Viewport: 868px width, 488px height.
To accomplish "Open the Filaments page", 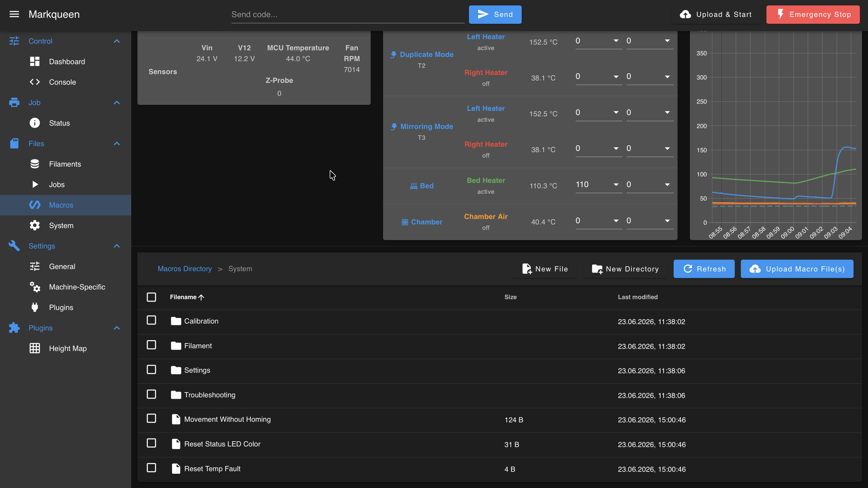I will point(66,164).
